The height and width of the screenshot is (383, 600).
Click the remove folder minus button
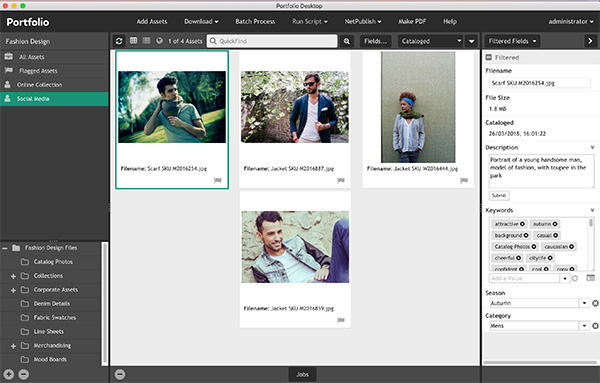click(24, 374)
